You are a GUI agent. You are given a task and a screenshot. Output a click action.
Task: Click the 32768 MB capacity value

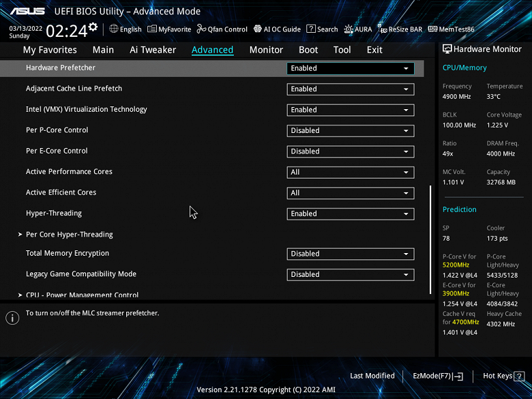point(501,182)
